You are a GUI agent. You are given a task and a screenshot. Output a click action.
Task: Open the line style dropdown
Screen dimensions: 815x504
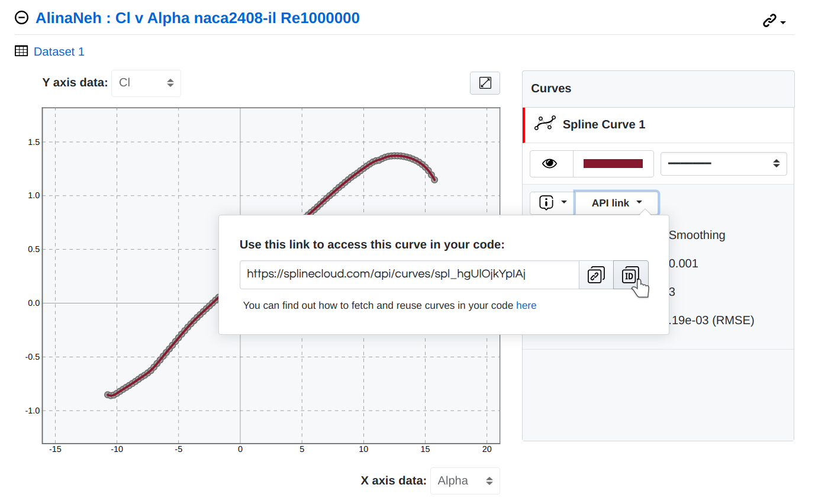[x=723, y=164]
